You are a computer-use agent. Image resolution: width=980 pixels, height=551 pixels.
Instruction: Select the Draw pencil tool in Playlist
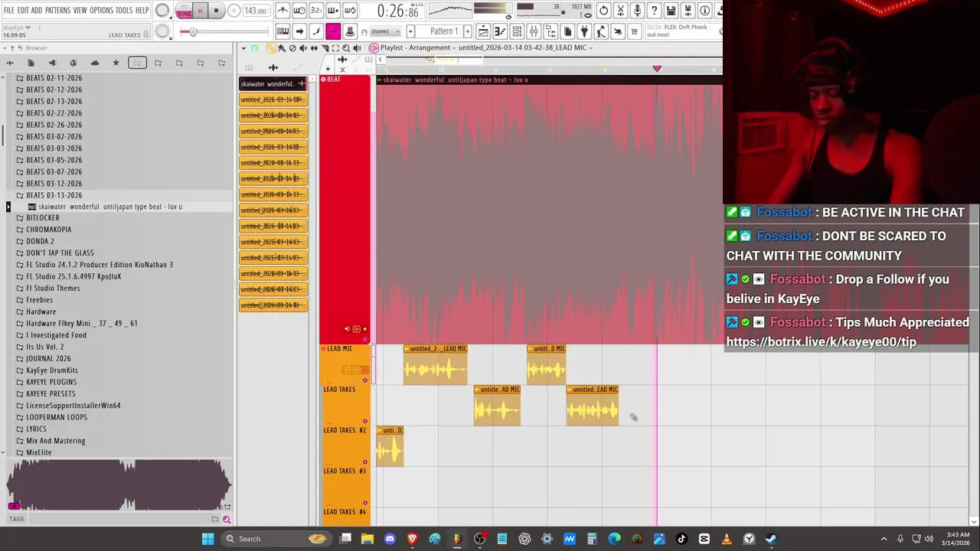click(271, 47)
